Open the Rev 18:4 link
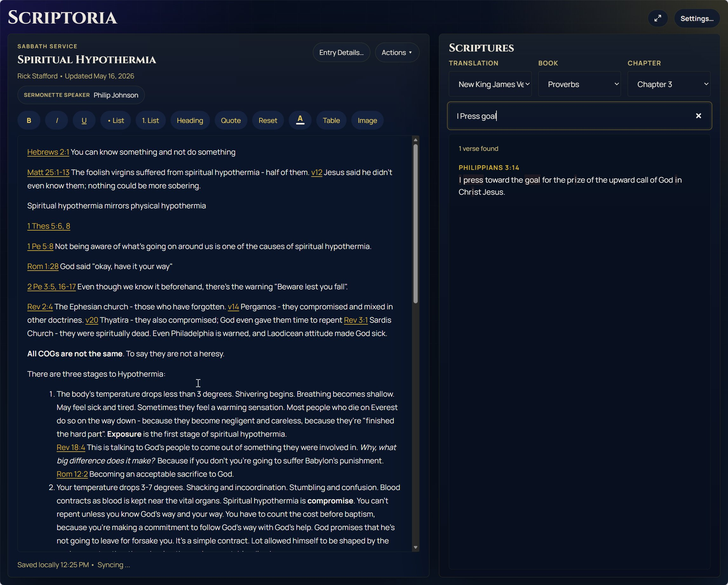The width and height of the screenshot is (728, 585). pyautogui.click(x=71, y=447)
